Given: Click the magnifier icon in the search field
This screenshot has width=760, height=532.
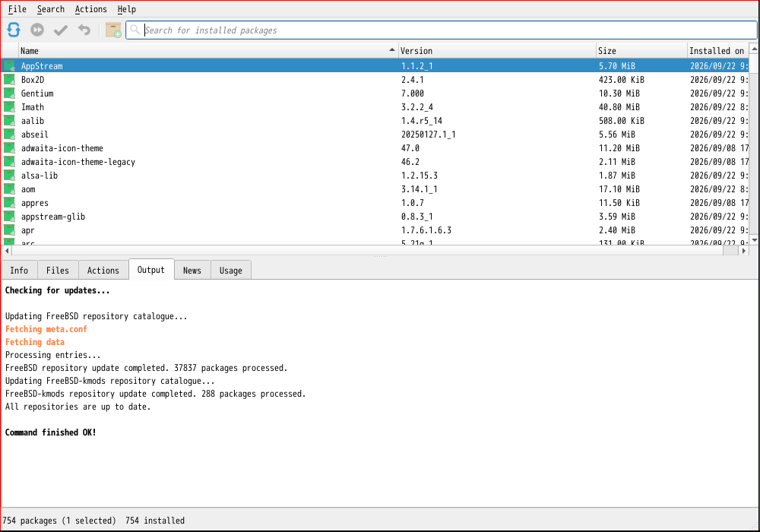Looking at the screenshot, I should (135, 30).
